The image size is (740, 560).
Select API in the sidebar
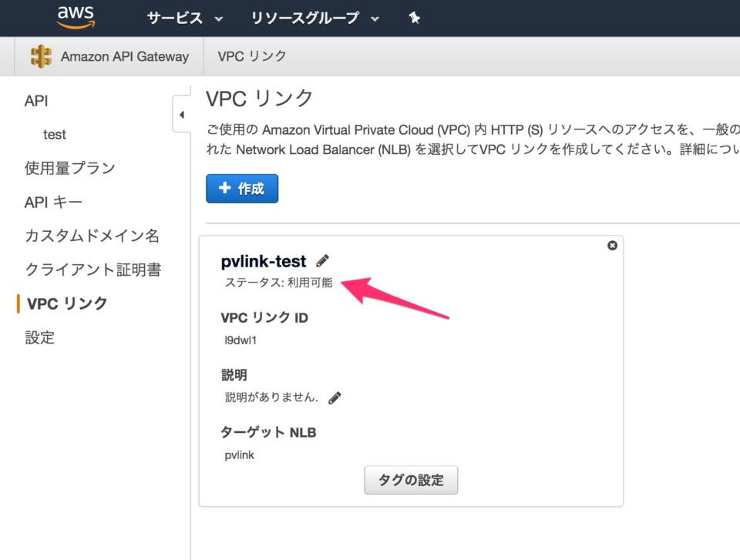click(x=35, y=100)
